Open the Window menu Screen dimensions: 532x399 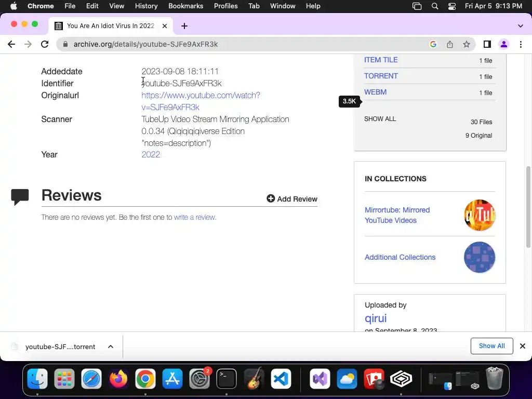(x=283, y=6)
